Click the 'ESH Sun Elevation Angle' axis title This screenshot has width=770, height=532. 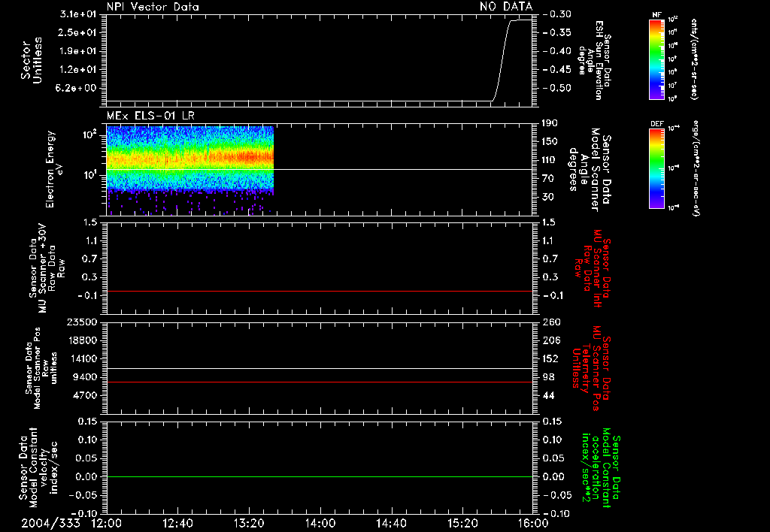[x=594, y=60]
